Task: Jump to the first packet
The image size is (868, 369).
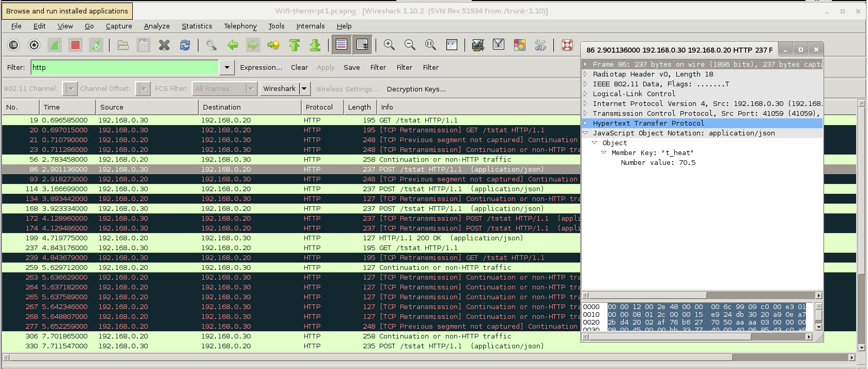Action: (295, 45)
